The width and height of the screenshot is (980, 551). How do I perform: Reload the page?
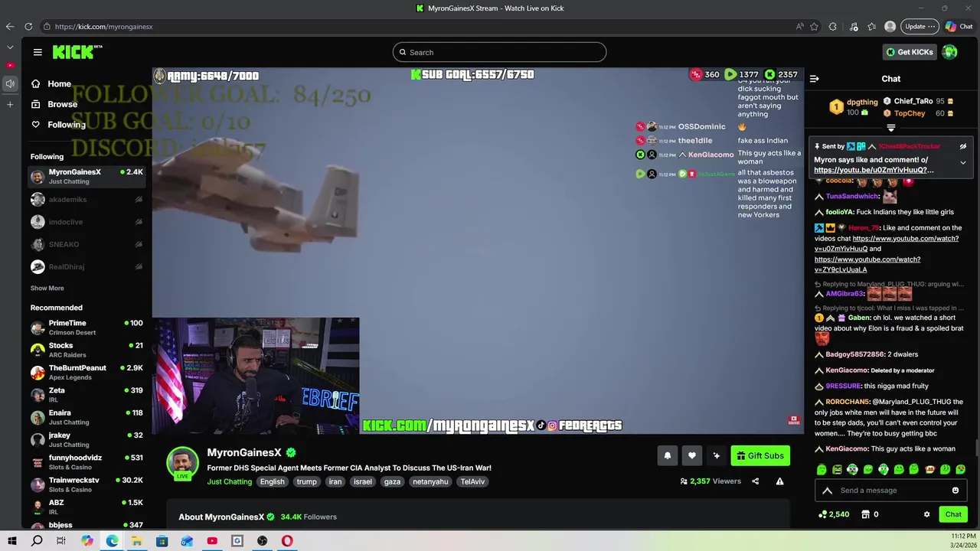[x=28, y=26]
